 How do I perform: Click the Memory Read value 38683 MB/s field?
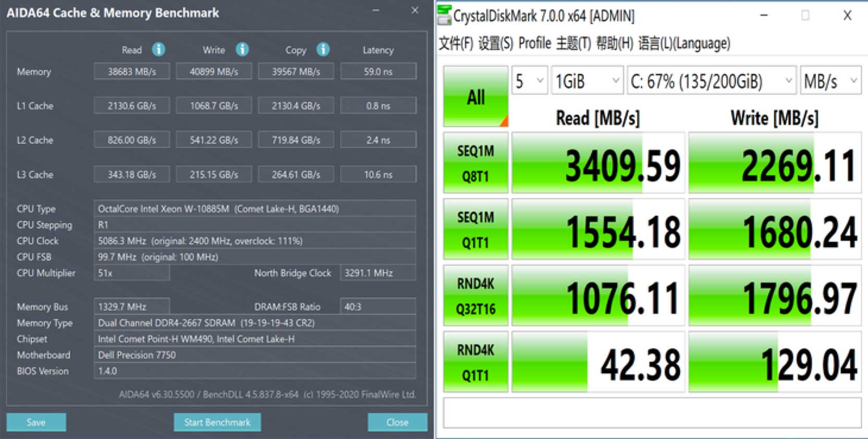click(x=132, y=71)
